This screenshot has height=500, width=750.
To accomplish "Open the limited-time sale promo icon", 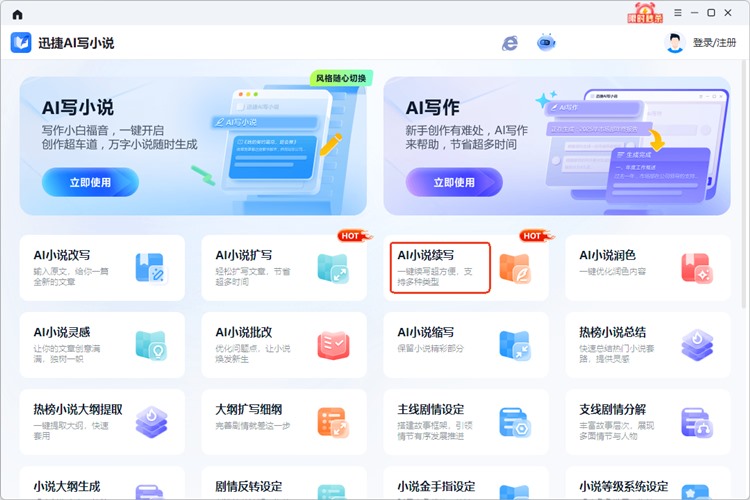I will (645, 13).
